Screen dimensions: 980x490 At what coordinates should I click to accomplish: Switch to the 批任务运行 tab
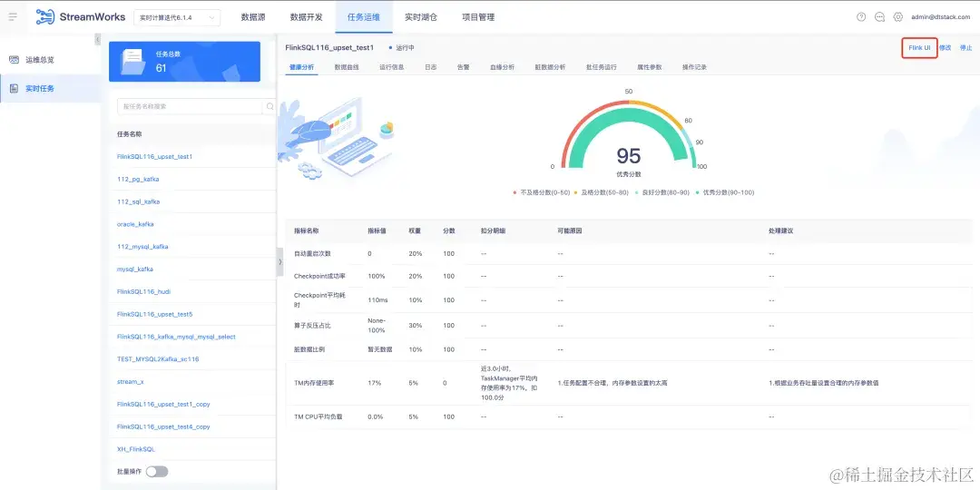pyautogui.click(x=602, y=67)
